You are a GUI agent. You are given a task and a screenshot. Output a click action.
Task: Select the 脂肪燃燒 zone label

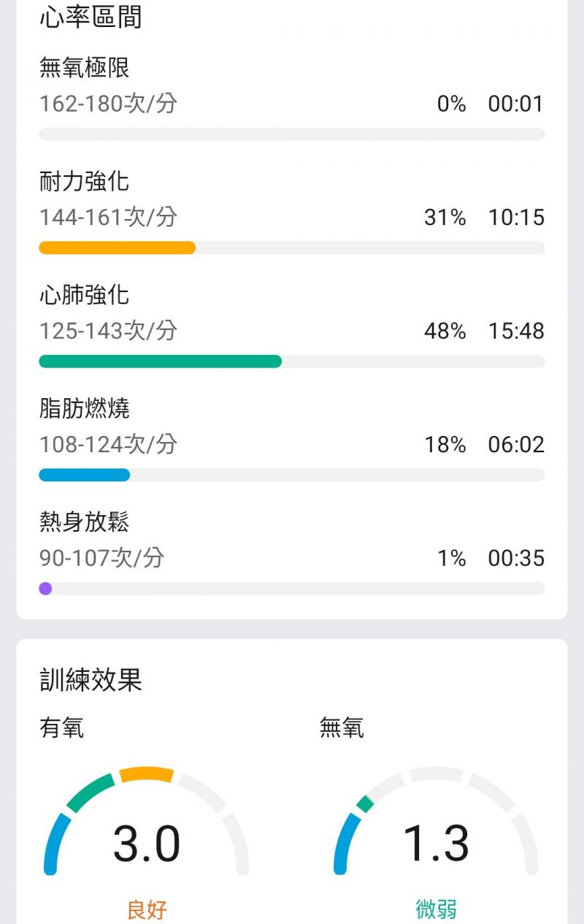pyautogui.click(x=85, y=408)
